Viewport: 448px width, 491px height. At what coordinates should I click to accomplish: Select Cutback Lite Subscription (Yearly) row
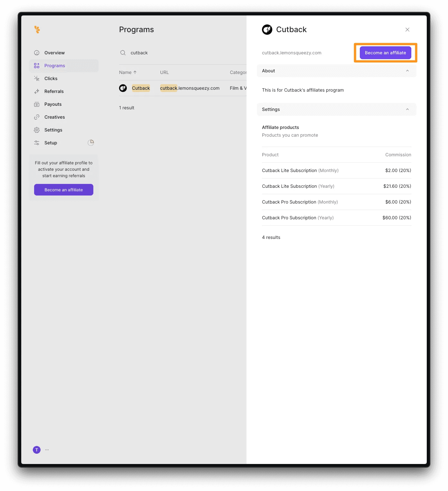[337, 186]
